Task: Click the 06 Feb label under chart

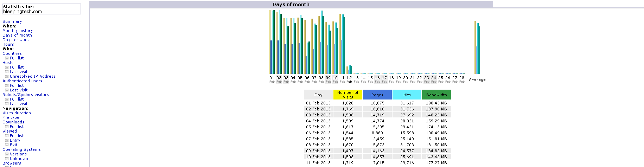Action: coord(307,79)
